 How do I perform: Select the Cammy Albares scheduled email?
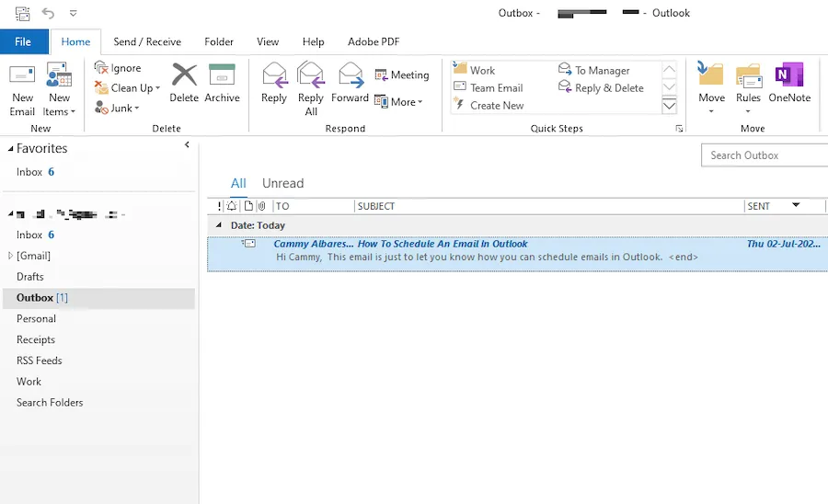pos(517,254)
